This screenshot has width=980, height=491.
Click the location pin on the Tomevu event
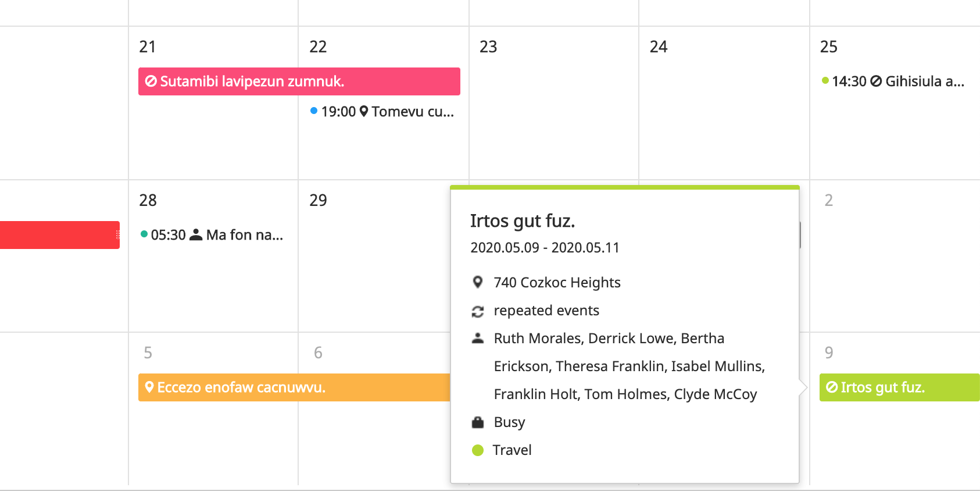364,112
